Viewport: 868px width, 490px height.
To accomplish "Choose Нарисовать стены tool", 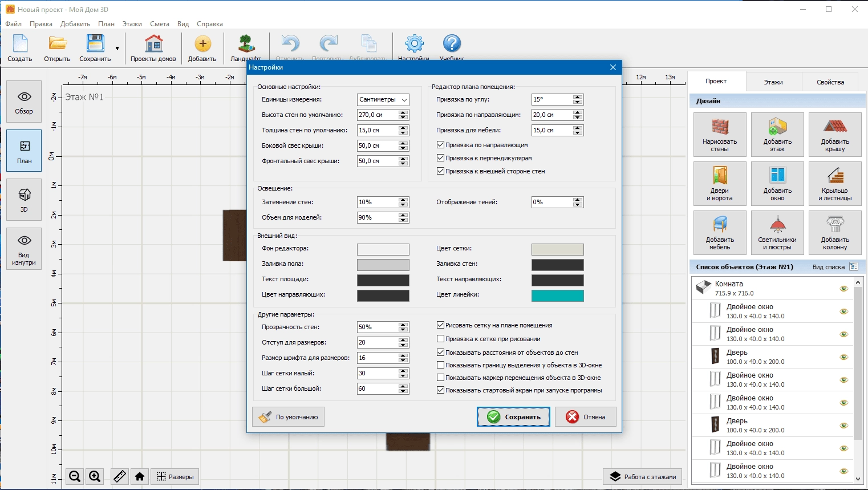I will point(720,135).
